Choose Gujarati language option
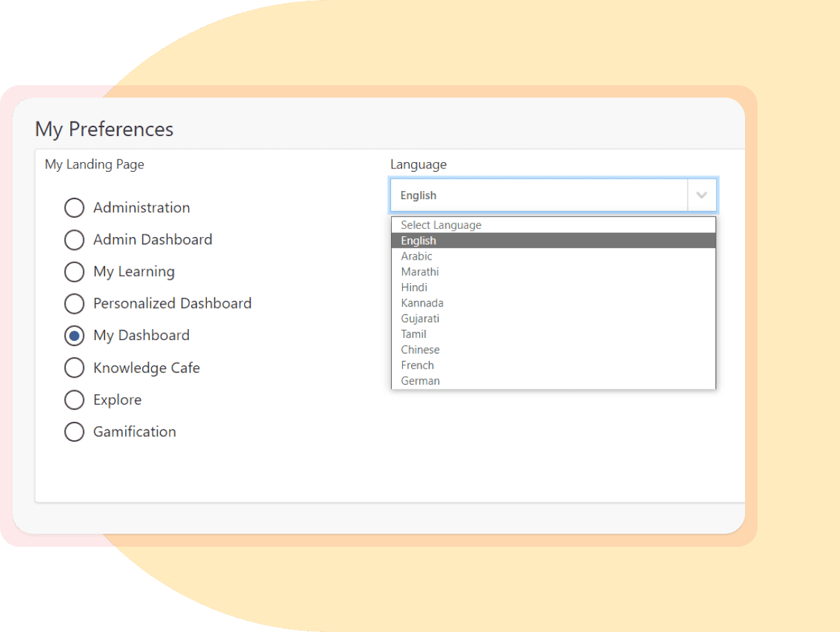The width and height of the screenshot is (840, 632). [553, 319]
